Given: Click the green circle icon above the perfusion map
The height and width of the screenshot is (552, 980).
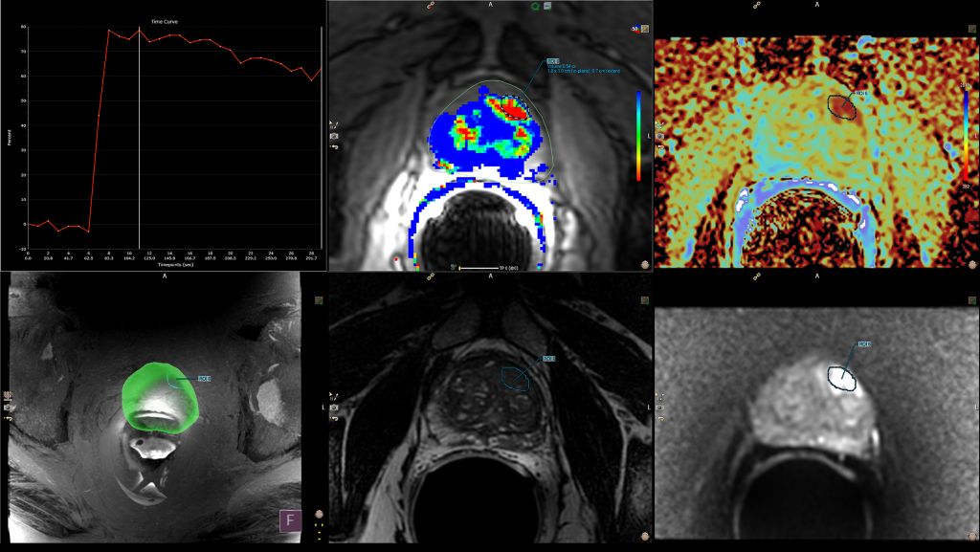Looking at the screenshot, I should click(x=536, y=7).
